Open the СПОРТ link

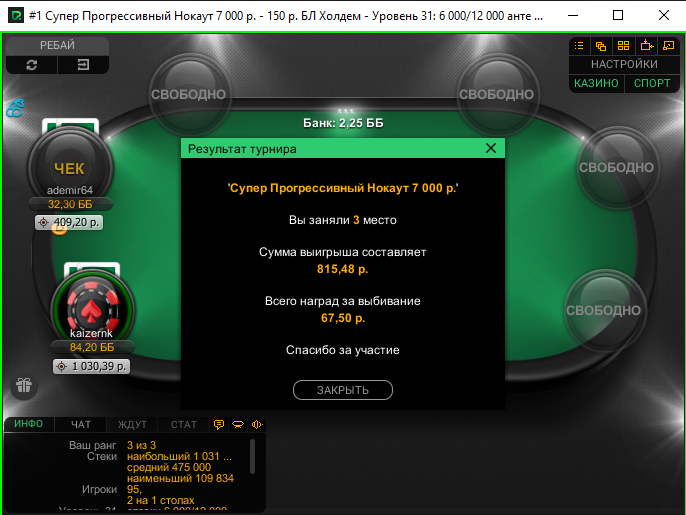click(x=652, y=83)
